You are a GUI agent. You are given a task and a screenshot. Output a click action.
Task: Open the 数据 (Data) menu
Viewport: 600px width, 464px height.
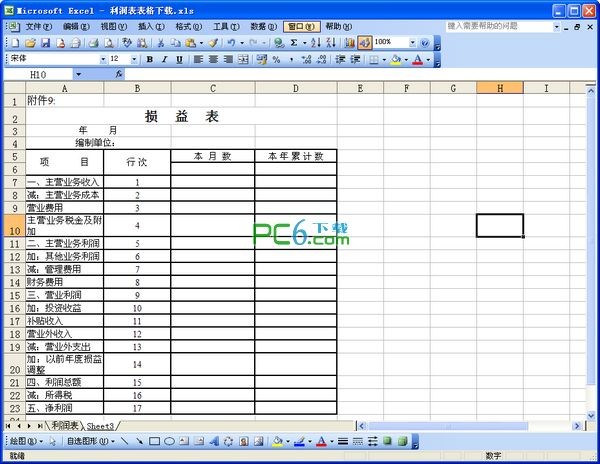point(263,27)
